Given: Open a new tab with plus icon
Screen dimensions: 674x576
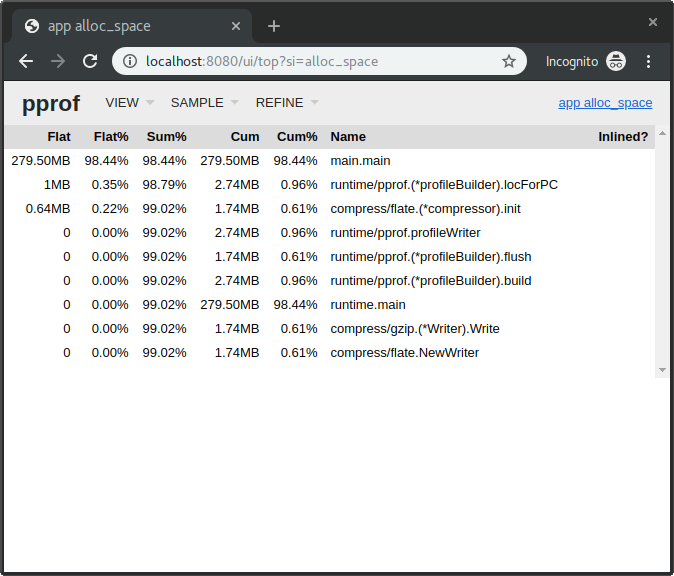Looking at the screenshot, I should coord(274,26).
